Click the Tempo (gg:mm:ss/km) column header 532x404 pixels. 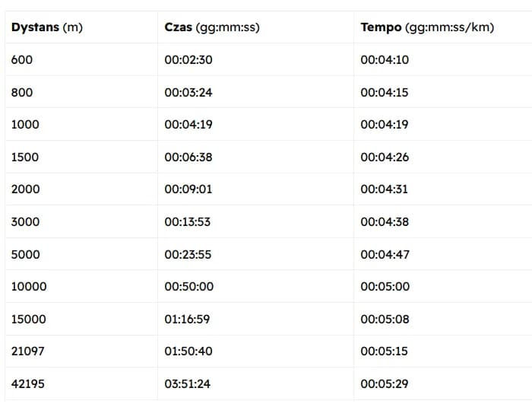[x=427, y=27]
